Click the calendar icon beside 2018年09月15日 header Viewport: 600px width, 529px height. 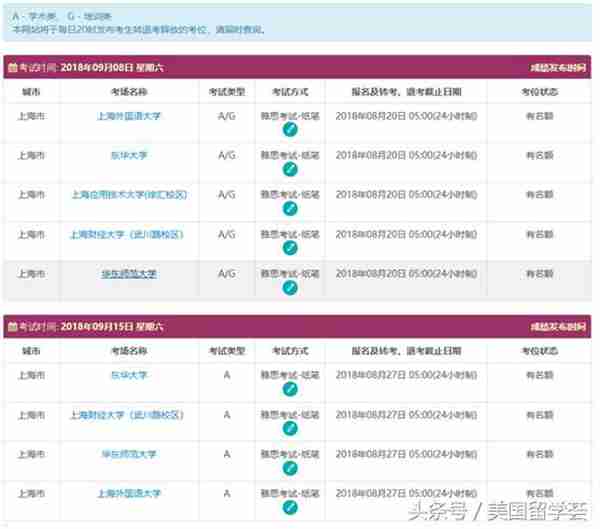(x=13, y=327)
